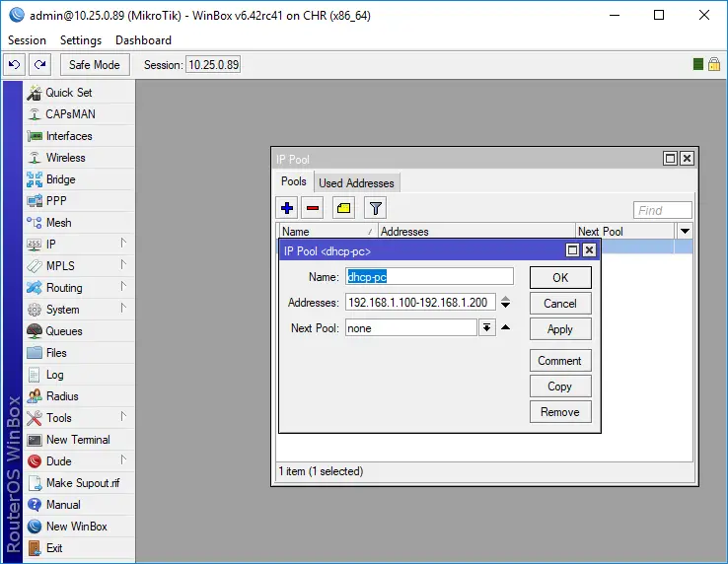
Task: Click Addresses up/down arrows
Action: pos(506,302)
